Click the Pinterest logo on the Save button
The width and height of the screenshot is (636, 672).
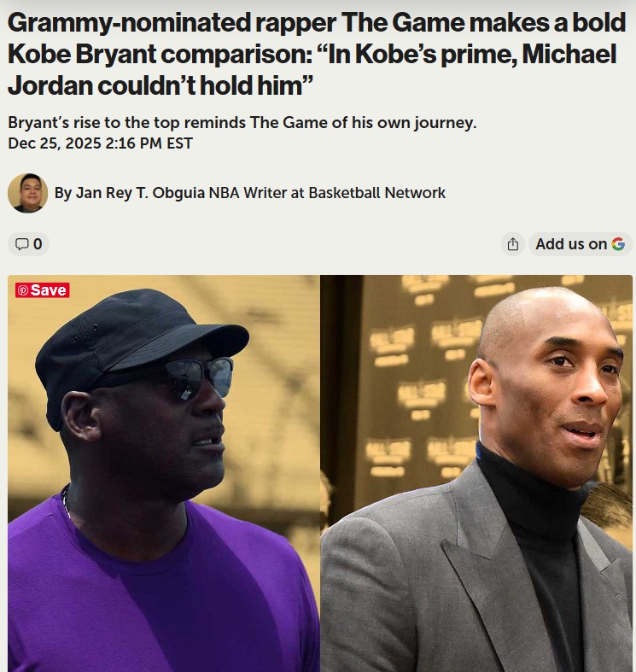(x=22, y=290)
